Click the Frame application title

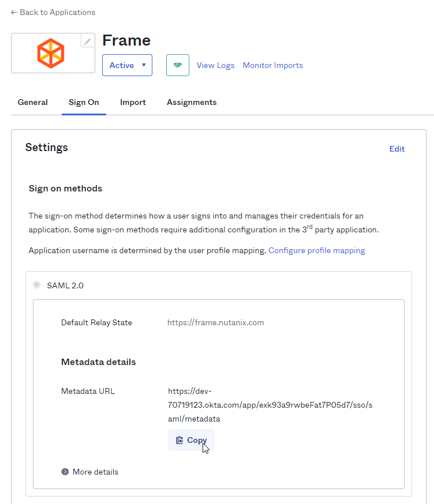[x=126, y=40]
